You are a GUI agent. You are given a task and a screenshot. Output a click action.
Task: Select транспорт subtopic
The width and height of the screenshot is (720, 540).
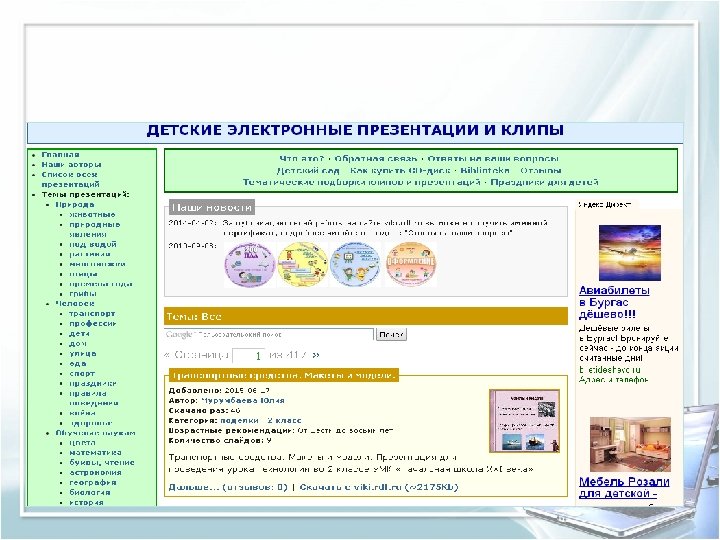[x=92, y=314]
